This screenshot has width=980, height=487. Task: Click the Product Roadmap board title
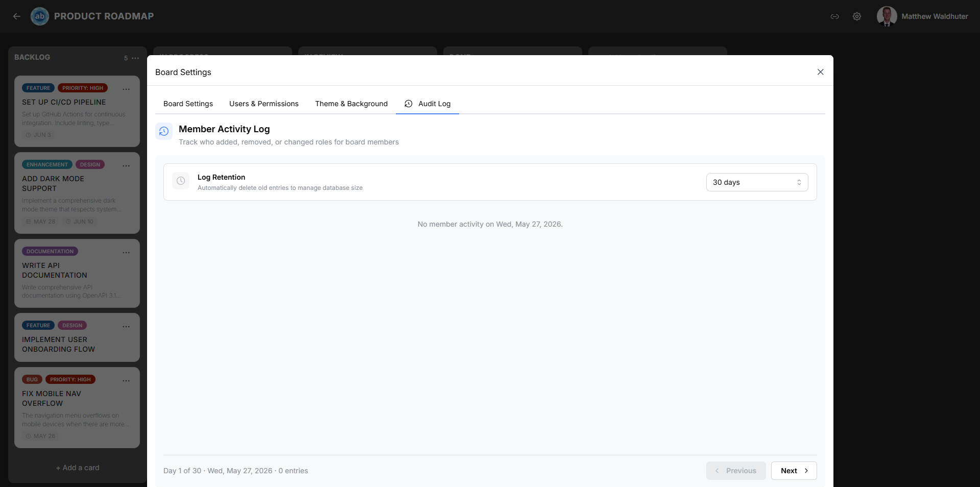pos(104,16)
